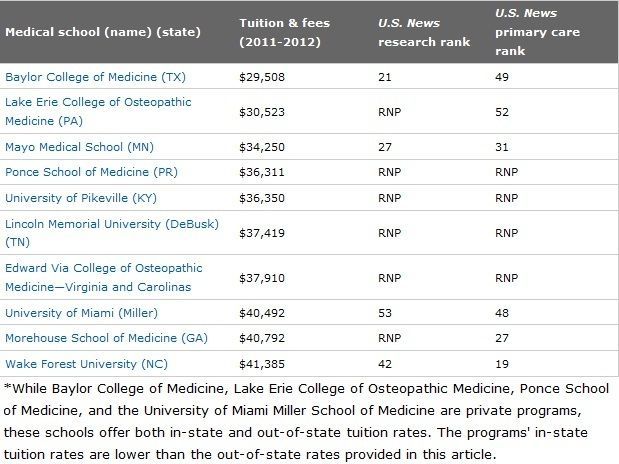Select the U.S. News research rank header
This screenshot has height=464, width=619.
(424, 30)
